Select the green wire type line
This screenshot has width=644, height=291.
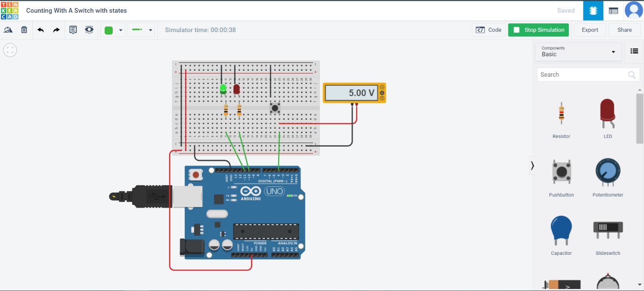[x=137, y=30]
